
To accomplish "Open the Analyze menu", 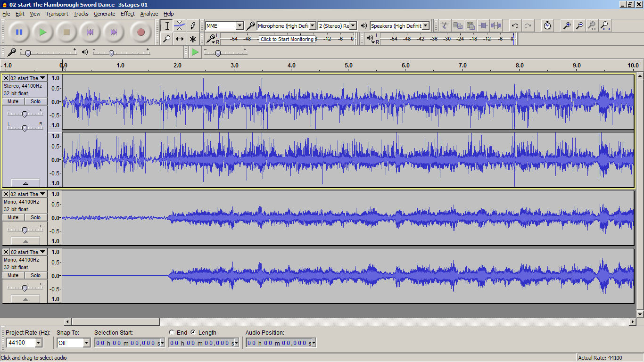I will pyautogui.click(x=149, y=14).
